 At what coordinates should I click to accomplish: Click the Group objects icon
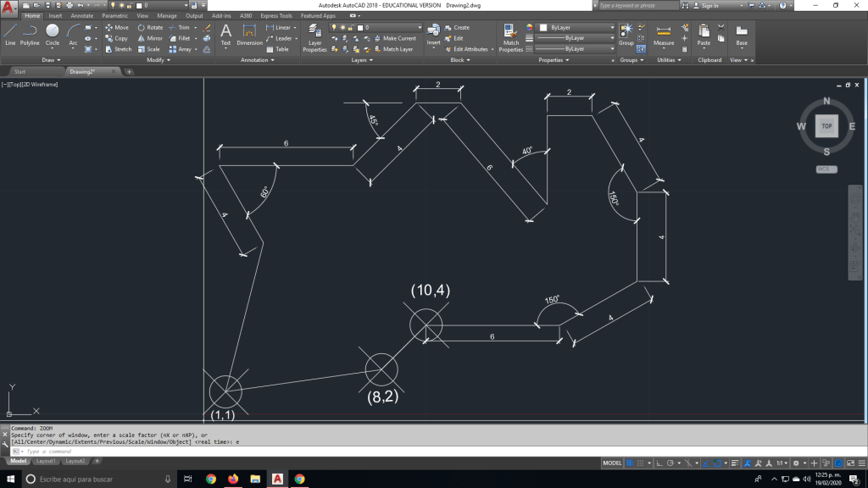(x=626, y=34)
